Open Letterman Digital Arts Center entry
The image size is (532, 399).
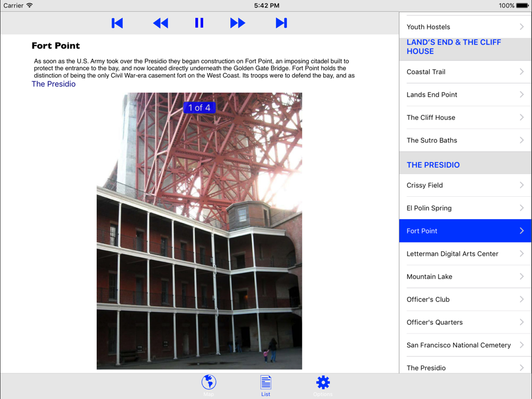pyautogui.click(x=465, y=254)
